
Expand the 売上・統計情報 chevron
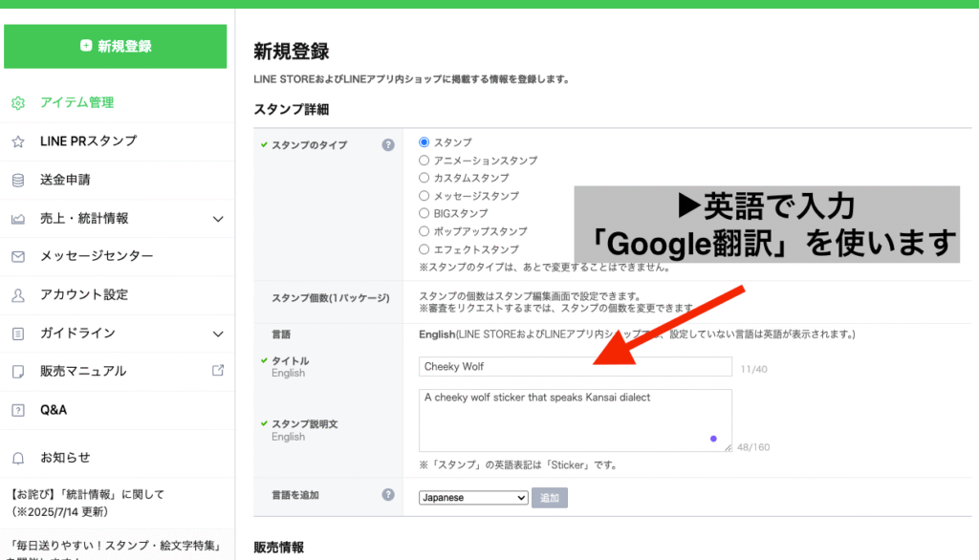coord(218,219)
